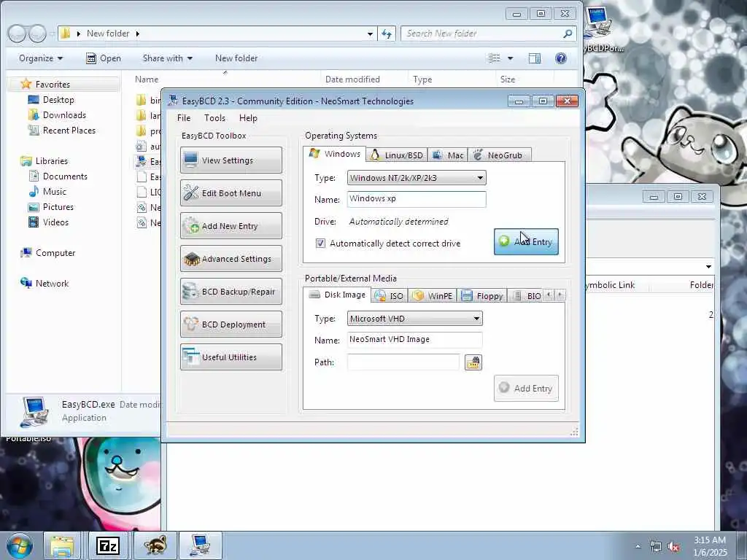Switch to the Floppy tab
Viewport: 747px width, 560px height.
coord(481,296)
